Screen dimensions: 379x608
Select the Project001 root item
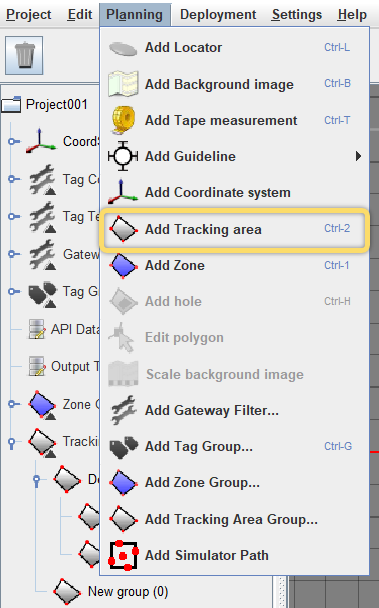pyautogui.click(x=57, y=105)
